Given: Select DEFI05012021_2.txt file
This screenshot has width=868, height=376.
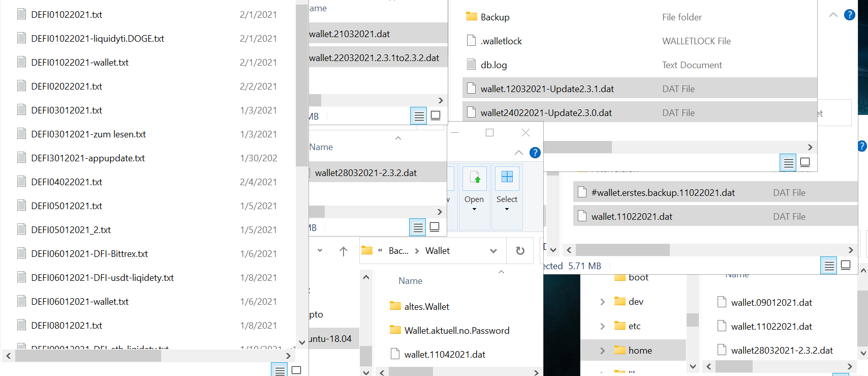Looking at the screenshot, I should click(x=71, y=229).
